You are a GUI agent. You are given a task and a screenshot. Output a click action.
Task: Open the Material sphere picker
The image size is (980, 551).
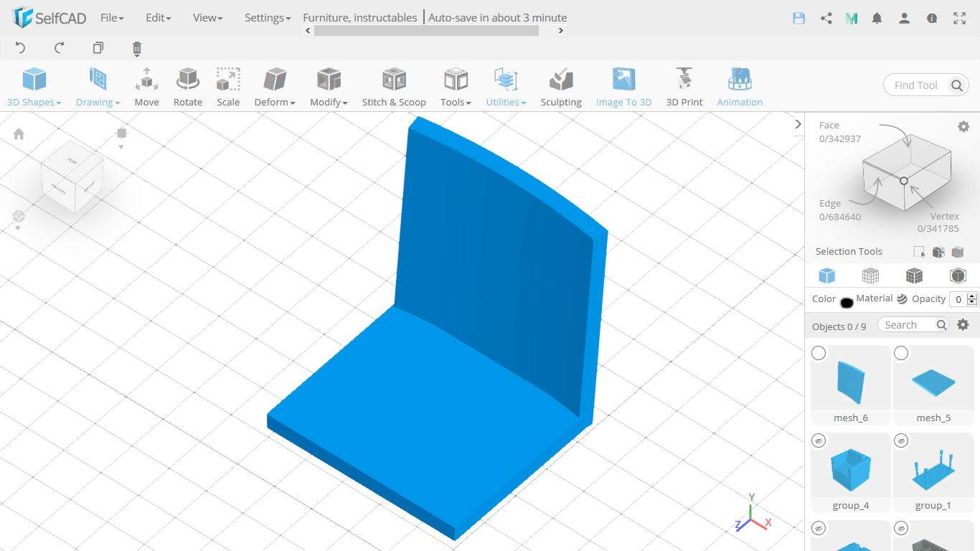(x=902, y=299)
